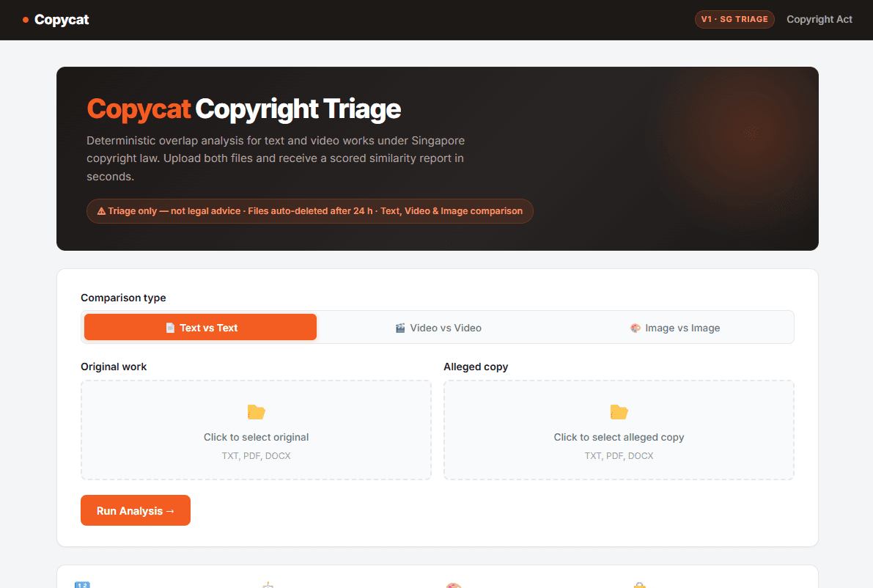Click the lock icon at page bottom
The width and height of the screenshot is (873, 588).
click(640, 585)
